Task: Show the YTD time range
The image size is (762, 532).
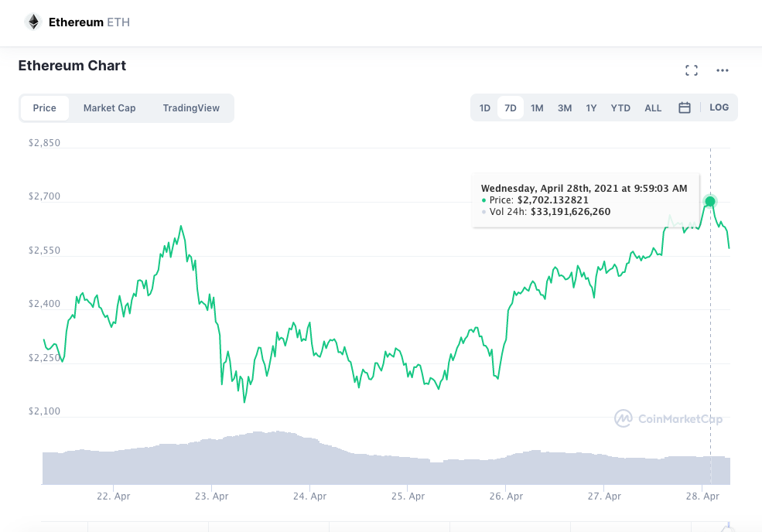Action: [x=620, y=108]
